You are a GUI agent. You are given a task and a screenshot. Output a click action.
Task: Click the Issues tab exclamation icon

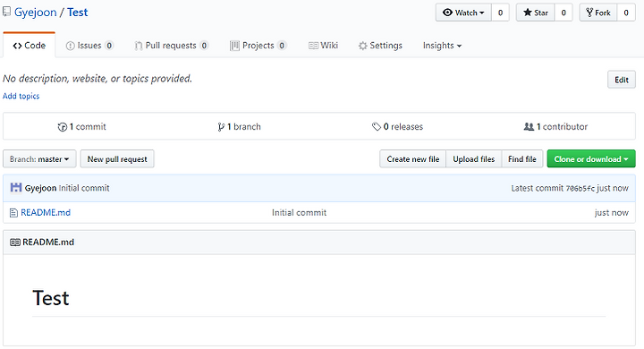tap(71, 46)
